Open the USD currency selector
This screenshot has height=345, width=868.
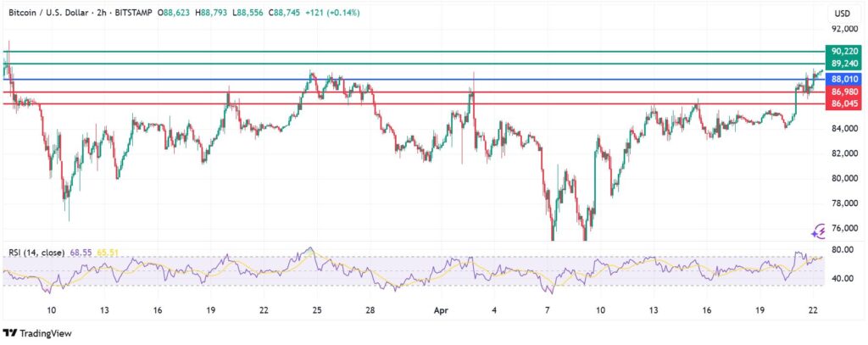click(x=842, y=14)
